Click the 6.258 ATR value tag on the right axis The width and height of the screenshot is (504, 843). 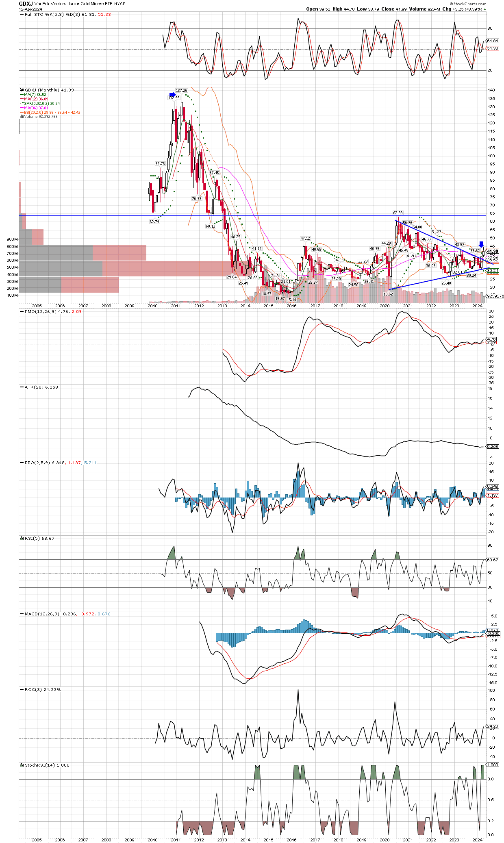493,446
